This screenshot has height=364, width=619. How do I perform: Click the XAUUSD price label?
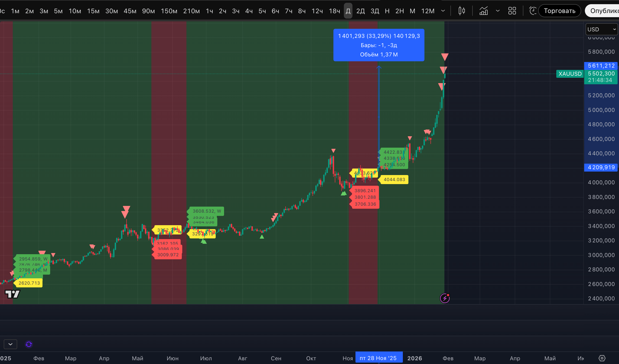pos(570,74)
